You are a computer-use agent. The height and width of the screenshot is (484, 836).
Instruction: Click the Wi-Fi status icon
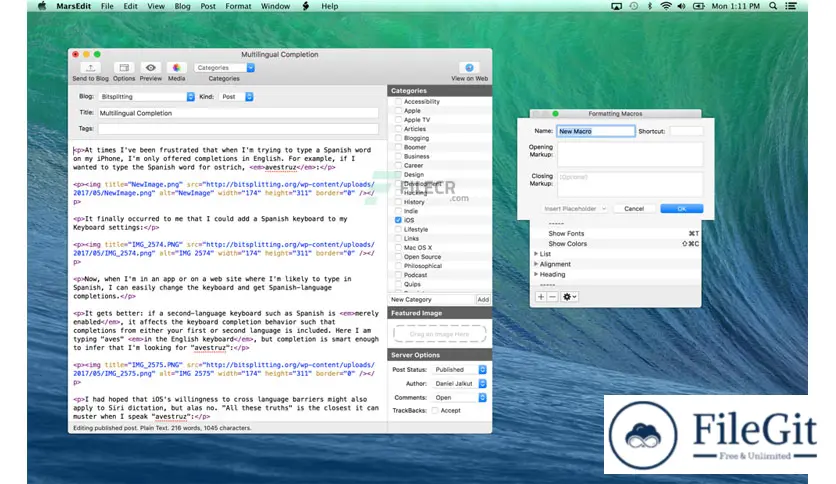point(665,6)
